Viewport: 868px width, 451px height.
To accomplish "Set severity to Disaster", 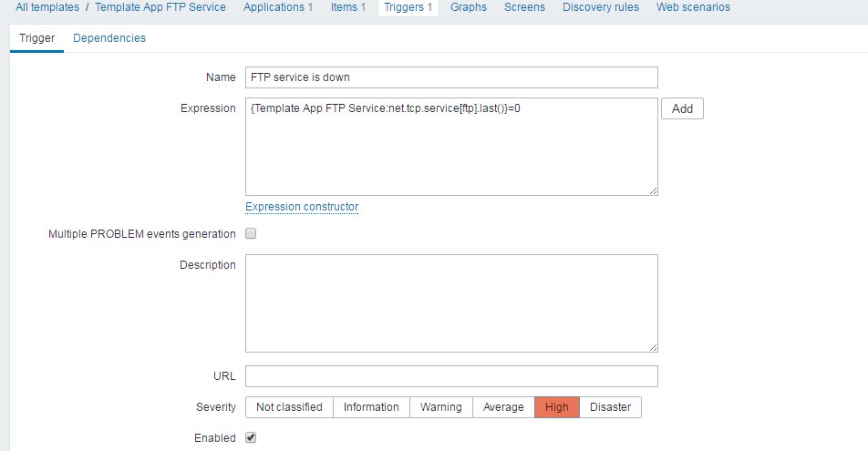I will coord(610,407).
